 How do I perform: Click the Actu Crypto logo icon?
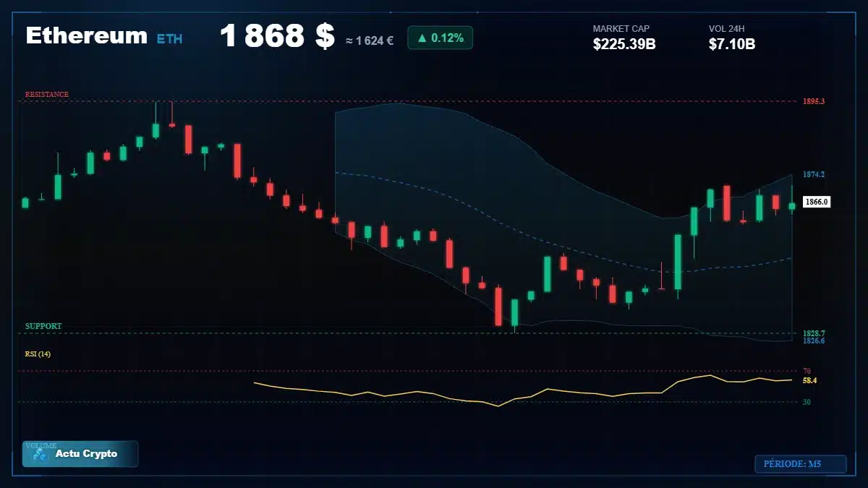(40, 455)
